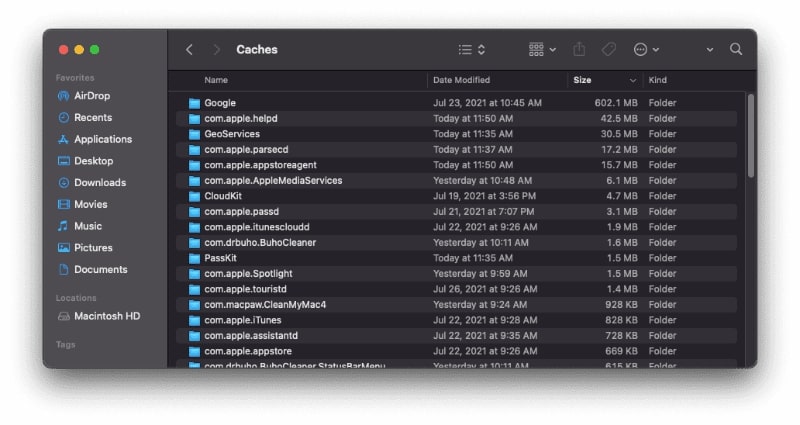
Task: Click the Yesterday at 9:59 AM date
Action: (480, 273)
